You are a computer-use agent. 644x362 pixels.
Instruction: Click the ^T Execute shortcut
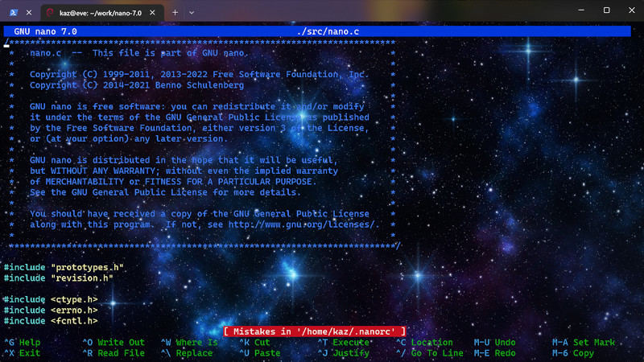pyautogui.click(x=344, y=343)
